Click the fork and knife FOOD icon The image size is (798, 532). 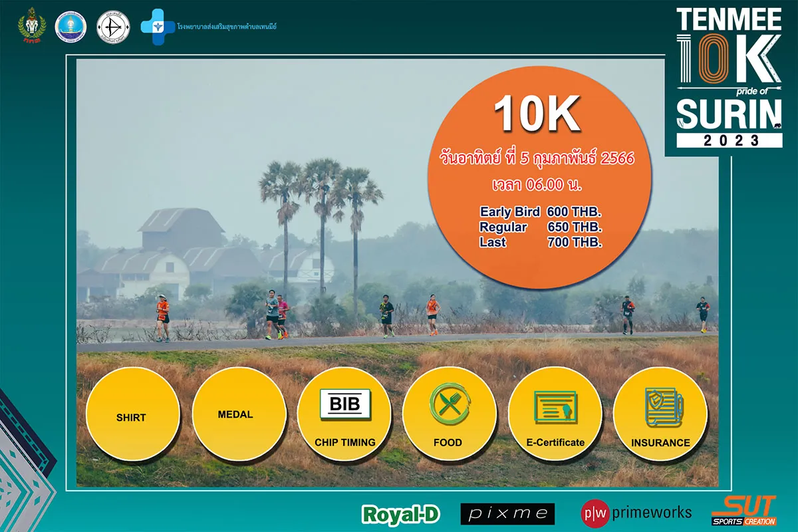pos(450,405)
